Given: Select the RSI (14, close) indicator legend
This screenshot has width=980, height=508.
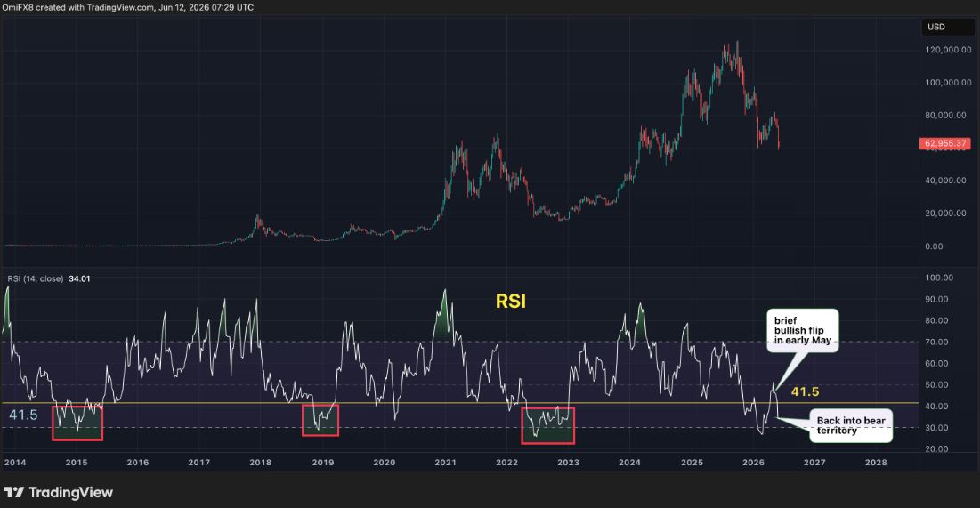Looking at the screenshot, I should [x=35, y=278].
